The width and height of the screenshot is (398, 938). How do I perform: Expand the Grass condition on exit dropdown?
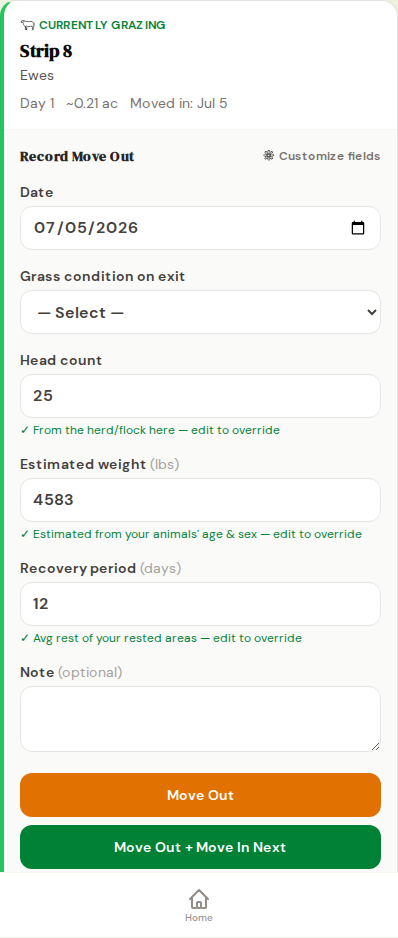(x=200, y=312)
